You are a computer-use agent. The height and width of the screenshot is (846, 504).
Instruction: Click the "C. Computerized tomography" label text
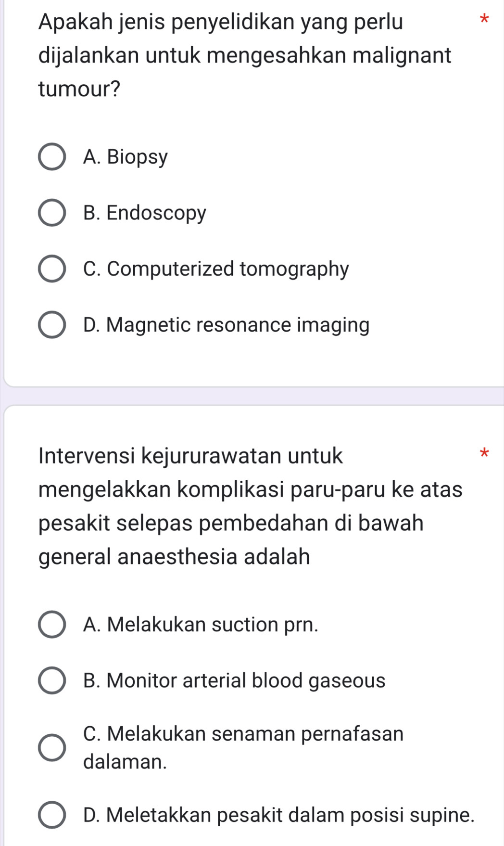point(216,269)
